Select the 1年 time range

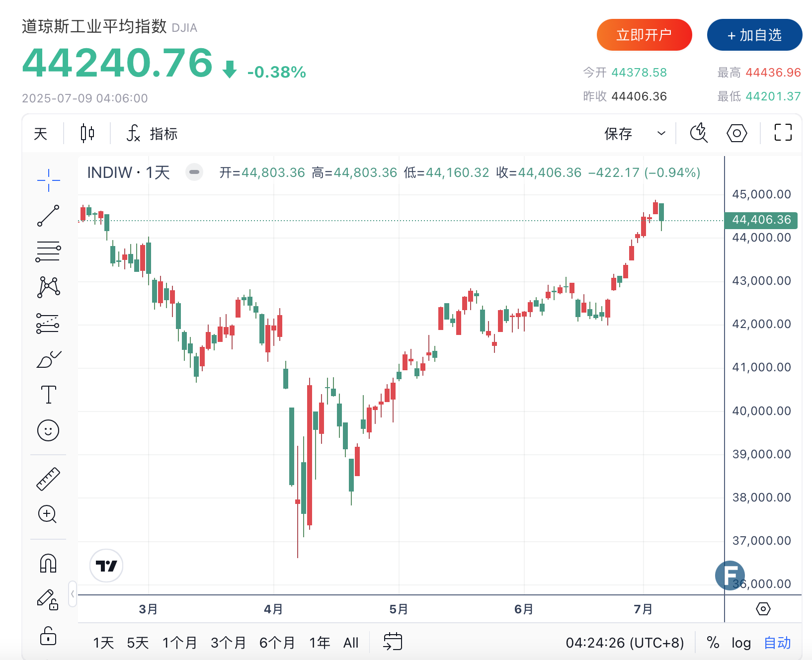click(x=320, y=643)
